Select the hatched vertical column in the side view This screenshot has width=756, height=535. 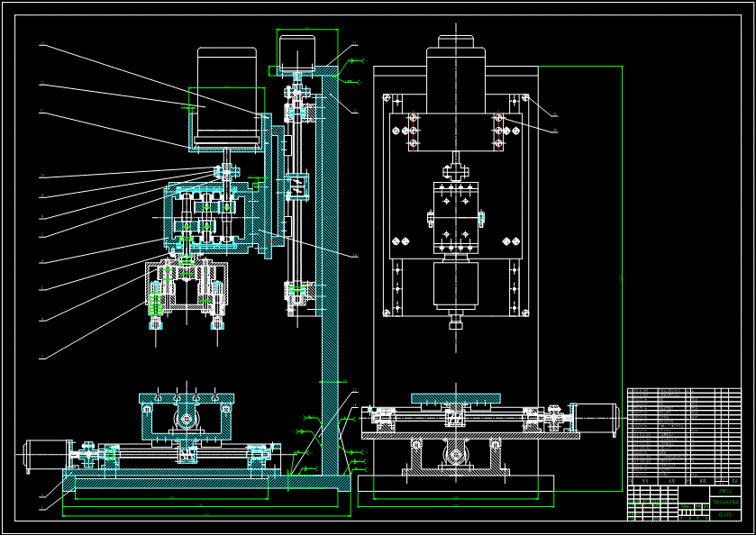pos(330,275)
